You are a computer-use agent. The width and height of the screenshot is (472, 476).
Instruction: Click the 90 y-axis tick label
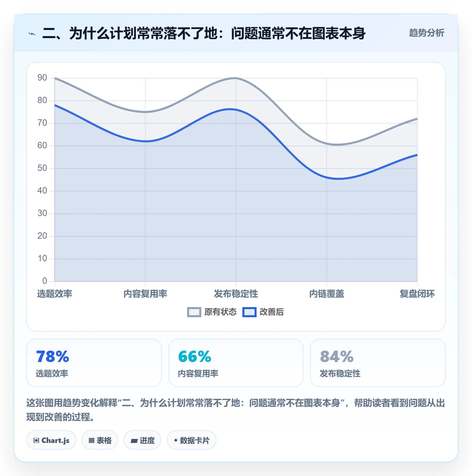coord(42,78)
